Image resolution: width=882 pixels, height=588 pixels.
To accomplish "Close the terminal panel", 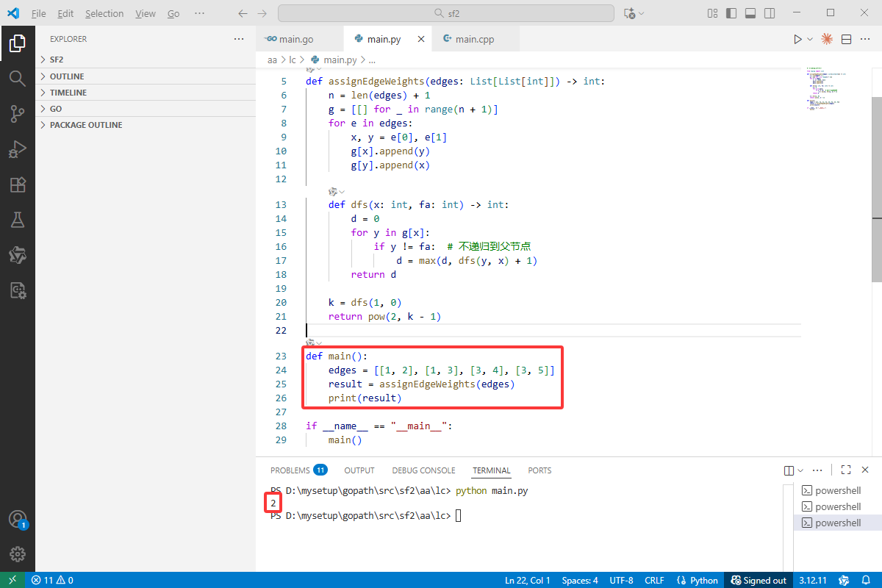I will point(865,470).
